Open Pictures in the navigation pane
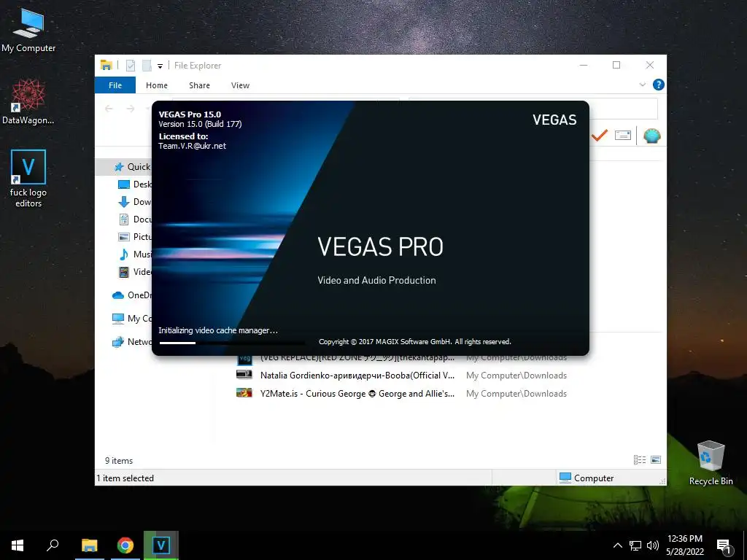The width and height of the screenshot is (747, 560). [x=134, y=237]
